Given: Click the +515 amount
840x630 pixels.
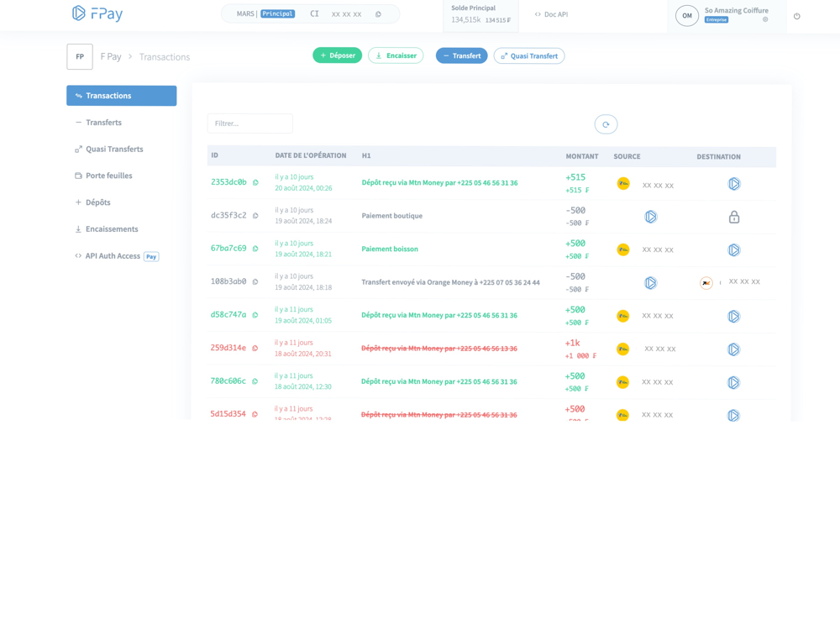Looking at the screenshot, I should [575, 177].
